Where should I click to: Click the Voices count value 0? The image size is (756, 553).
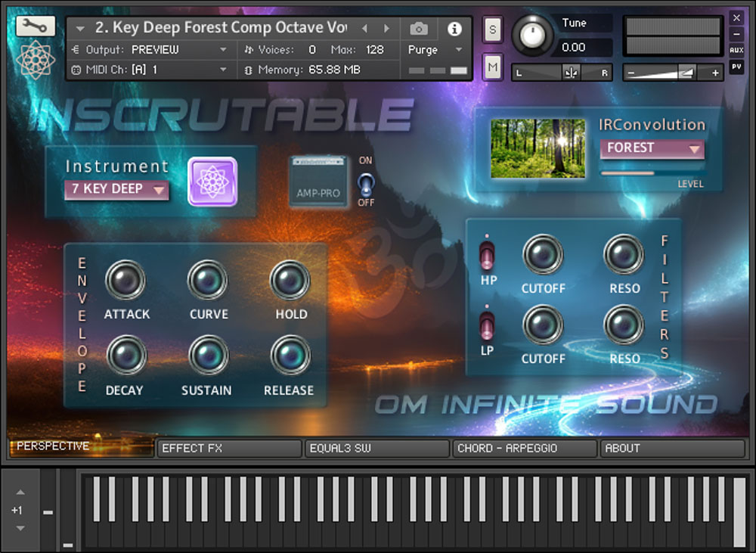tap(312, 50)
